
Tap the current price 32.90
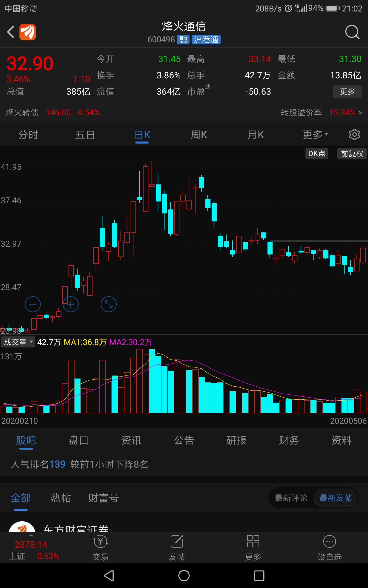point(30,63)
